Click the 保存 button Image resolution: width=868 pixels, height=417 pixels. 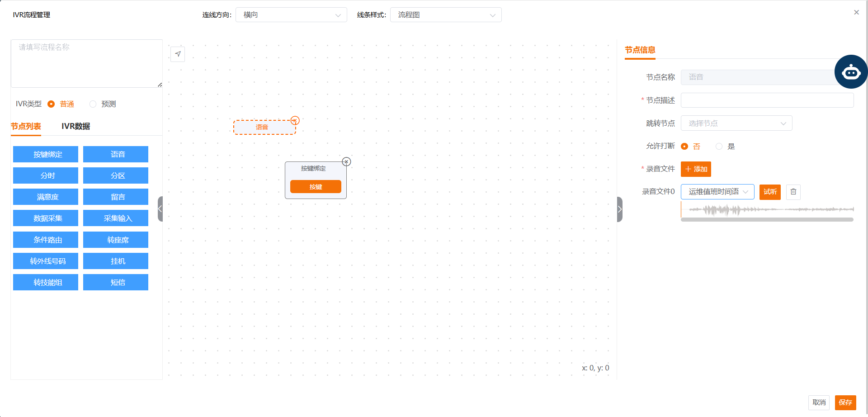point(845,403)
